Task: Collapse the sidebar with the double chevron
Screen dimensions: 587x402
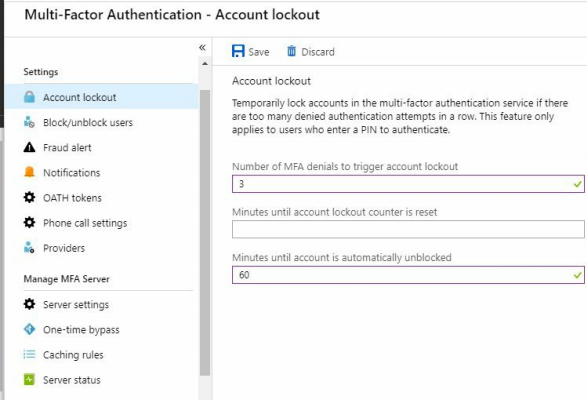Action: coord(202,47)
